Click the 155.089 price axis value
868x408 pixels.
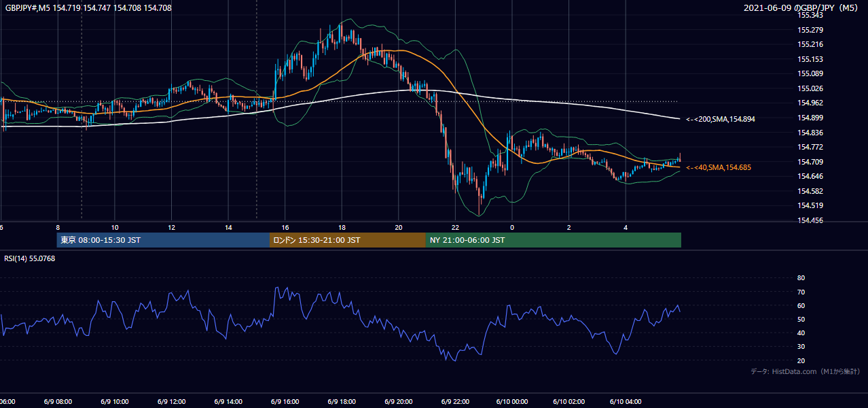coord(810,73)
